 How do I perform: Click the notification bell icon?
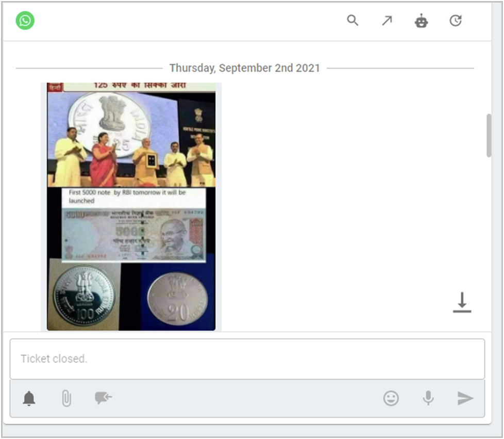point(29,398)
